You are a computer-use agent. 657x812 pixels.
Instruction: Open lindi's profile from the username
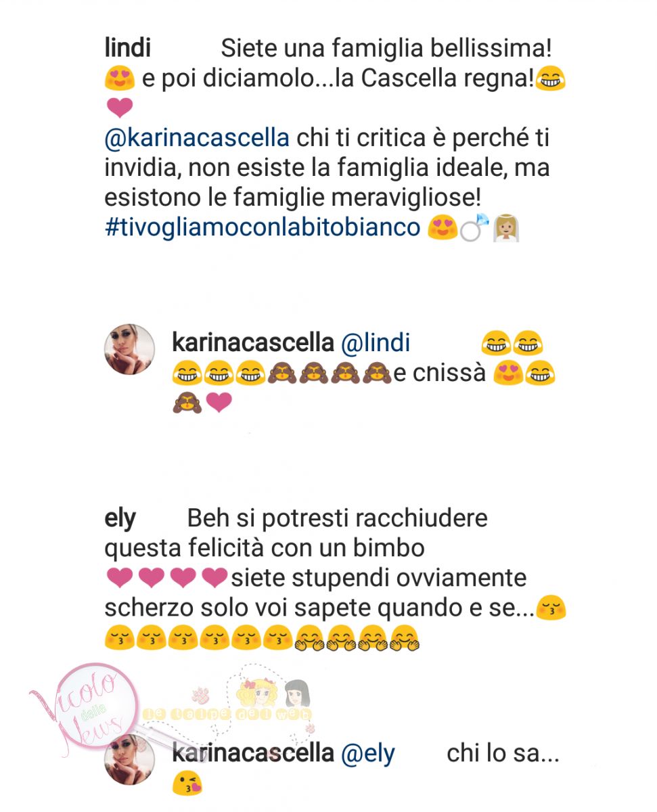128,49
